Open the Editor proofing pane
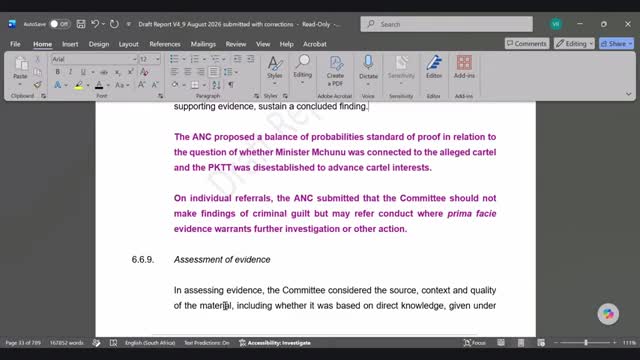640x360 pixels. coord(434,67)
